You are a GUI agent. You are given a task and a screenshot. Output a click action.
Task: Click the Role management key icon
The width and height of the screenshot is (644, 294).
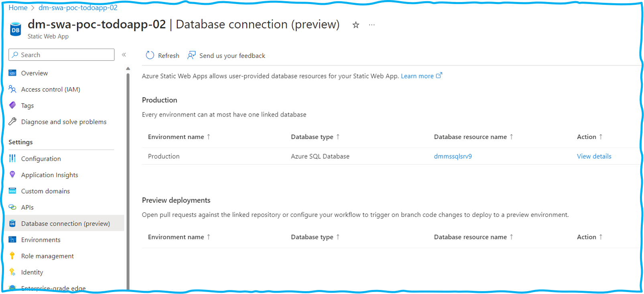pyautogui.click(x=12, y=256)
